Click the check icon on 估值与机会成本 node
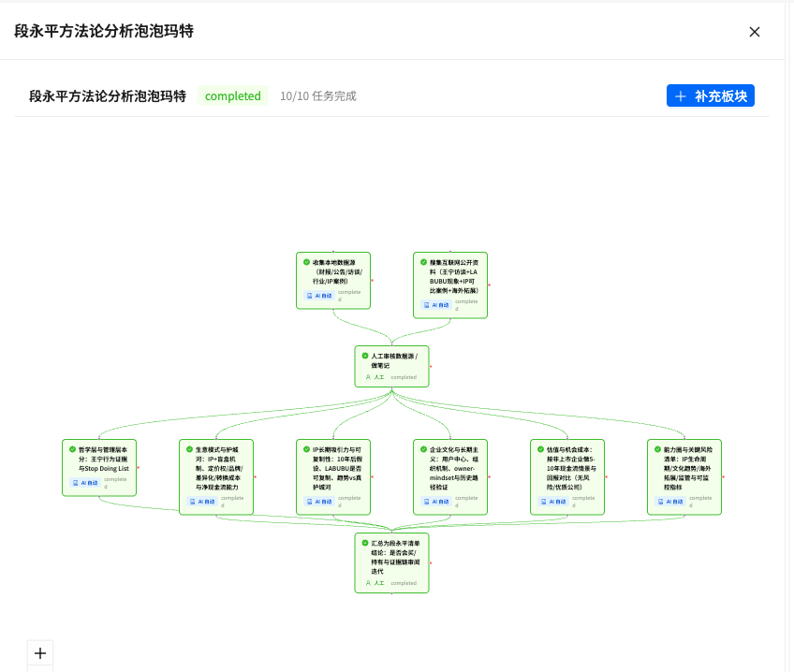 [x=541, y=449]
